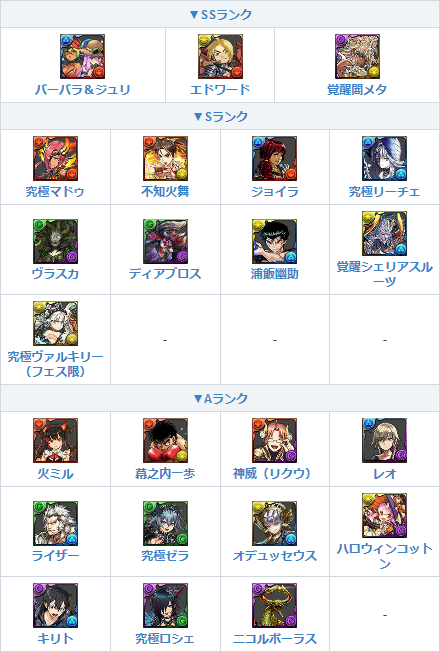Open the 幕之内一歩 boxer icon
440x652 pixels.
point(165,440)
